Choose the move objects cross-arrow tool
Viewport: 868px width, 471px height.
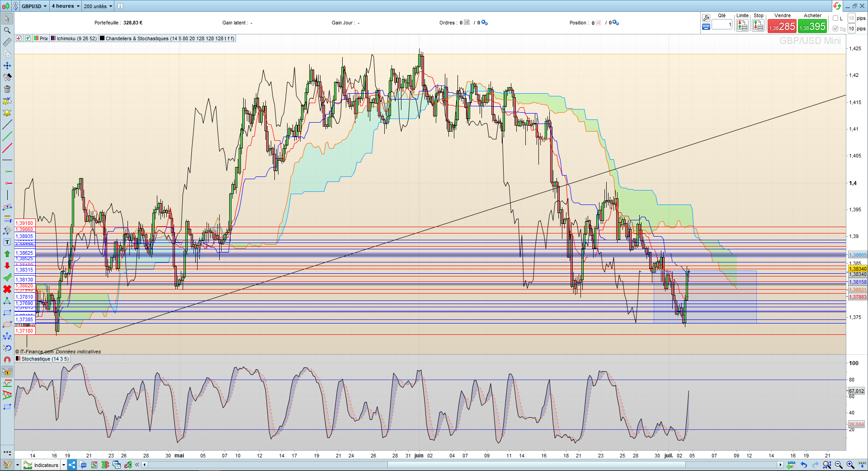[7, 66]
